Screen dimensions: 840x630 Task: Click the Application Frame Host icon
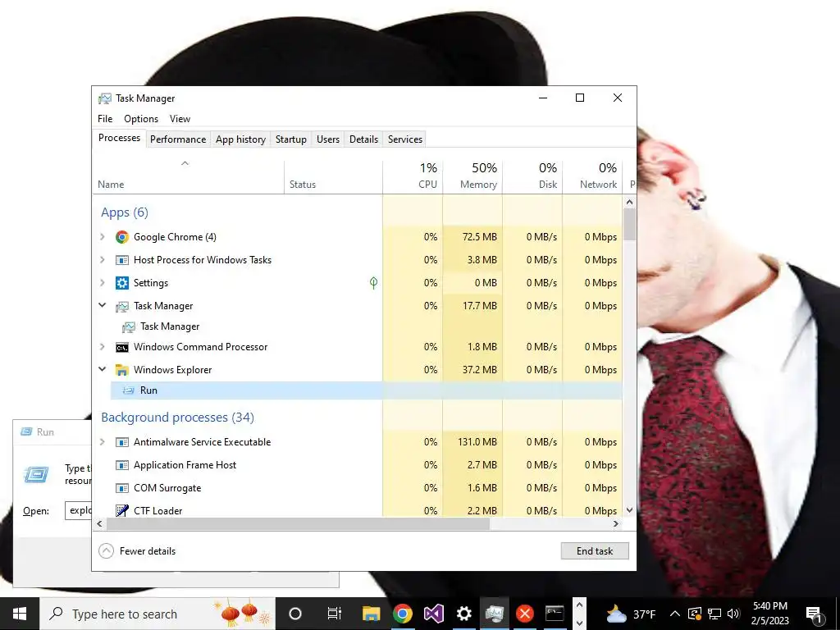pyautogui.click(x=122, y=465)
